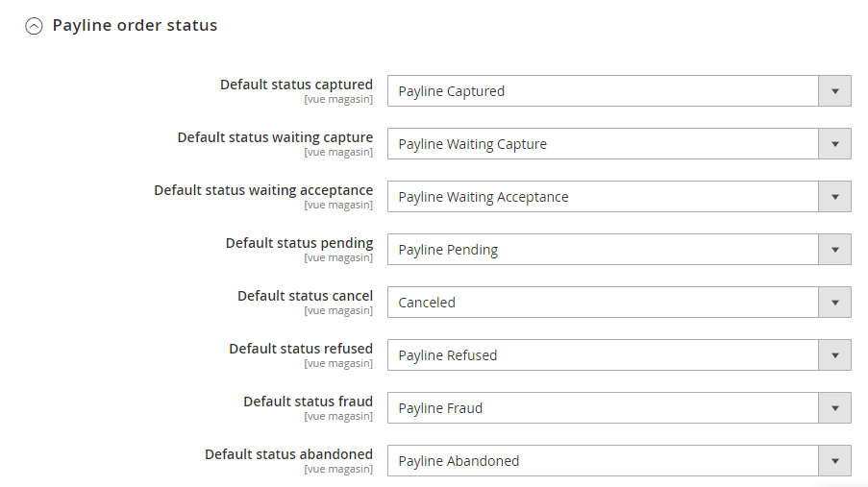Open the Default status cancel dropdown
The image size is (868, 487).
pos(603,303)
